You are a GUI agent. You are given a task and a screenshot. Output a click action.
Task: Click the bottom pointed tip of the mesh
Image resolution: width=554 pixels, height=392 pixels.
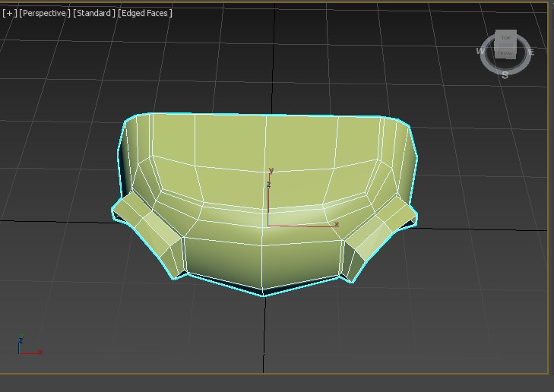coord(264,292)
